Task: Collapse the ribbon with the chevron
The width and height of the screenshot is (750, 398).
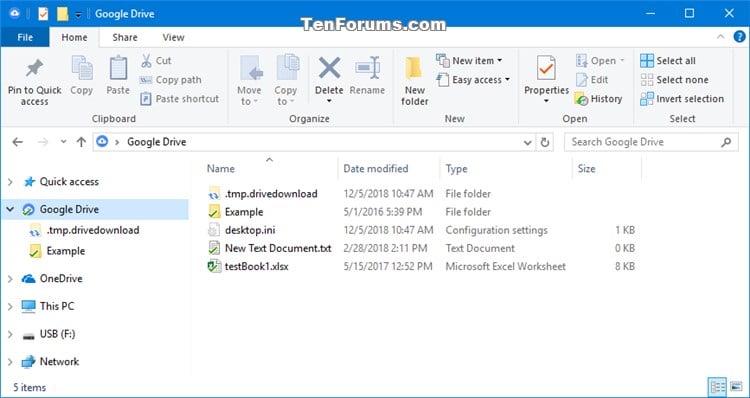Action: tap(720, 37)
